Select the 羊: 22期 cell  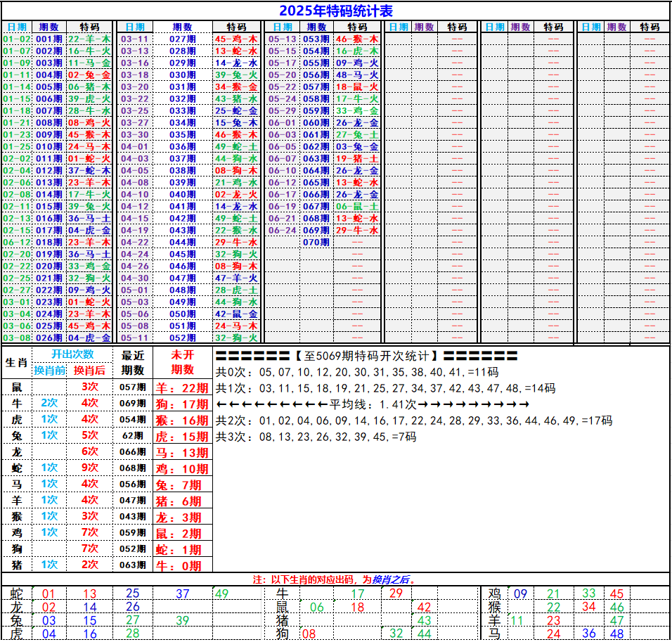pyautogui.click(x=182, y=387)
